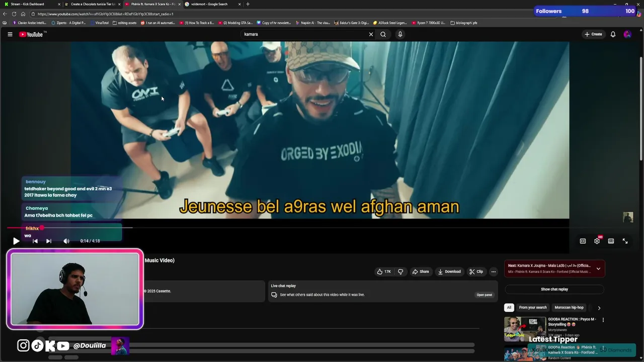This screenshot has height=362, width=644.
Task: Open Clavier Arabe Intelli bookmark
Action: click(x=30, y=23)
